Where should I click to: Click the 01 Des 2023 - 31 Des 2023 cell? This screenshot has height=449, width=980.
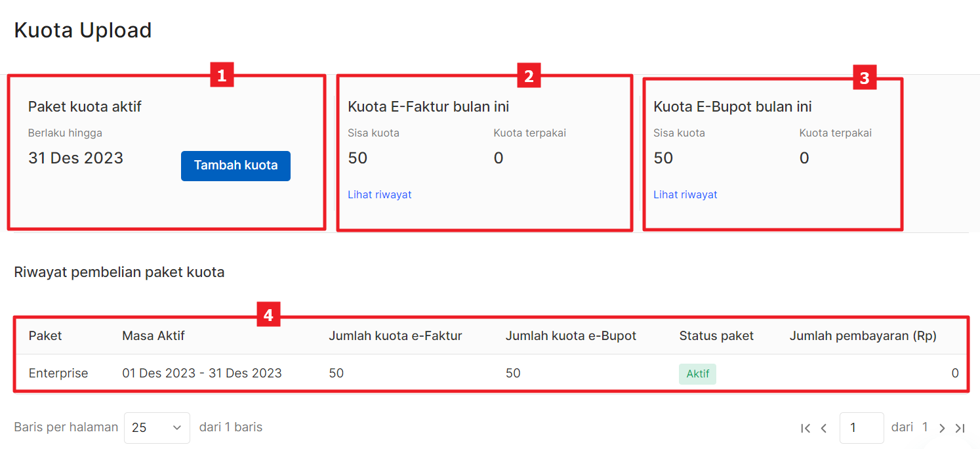click(x=202, y=373)
